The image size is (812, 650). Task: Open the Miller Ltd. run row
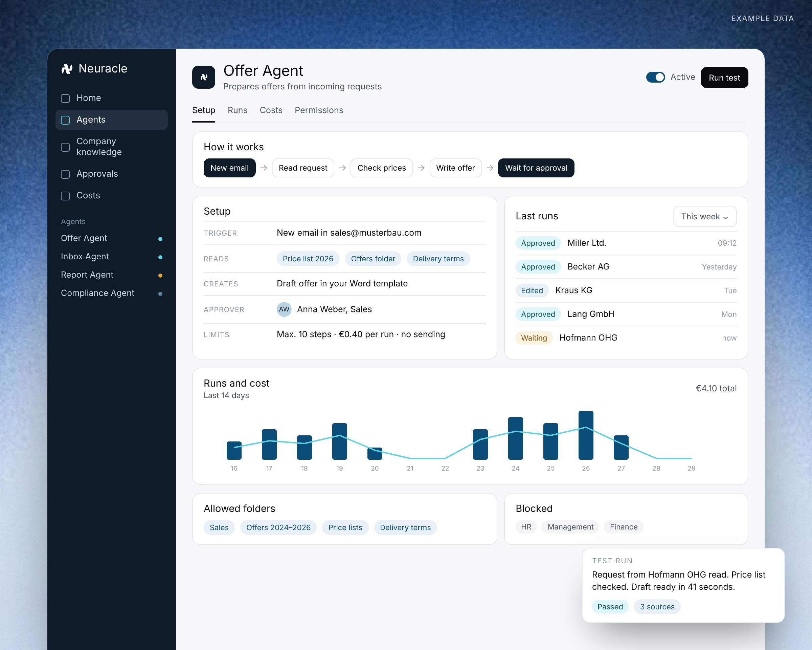pos(626,243)
